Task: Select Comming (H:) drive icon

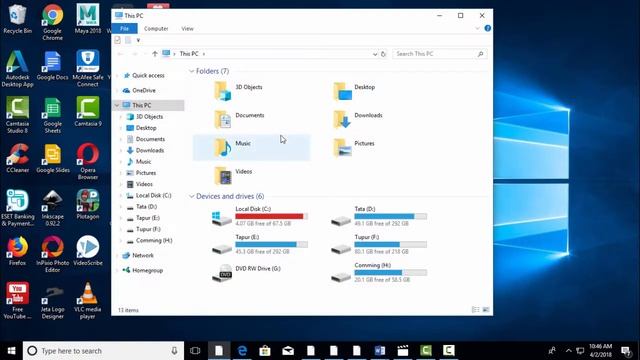Action: [341, 277]
